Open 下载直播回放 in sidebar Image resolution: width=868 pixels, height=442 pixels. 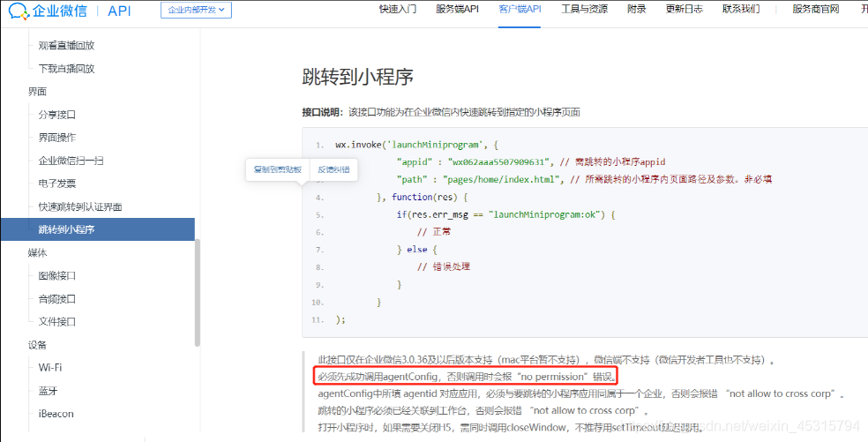66,69
